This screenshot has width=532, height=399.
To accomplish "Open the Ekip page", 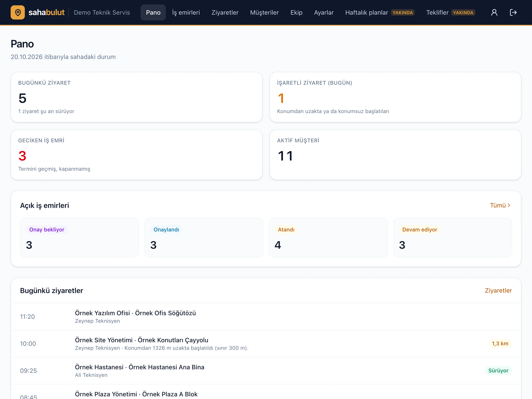I will 296,12.
